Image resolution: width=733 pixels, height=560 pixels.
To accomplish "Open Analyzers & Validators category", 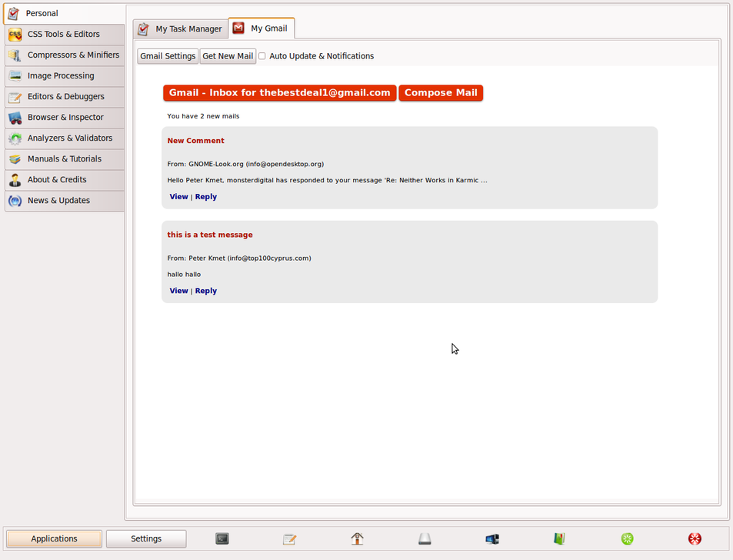I will [65, 138].
